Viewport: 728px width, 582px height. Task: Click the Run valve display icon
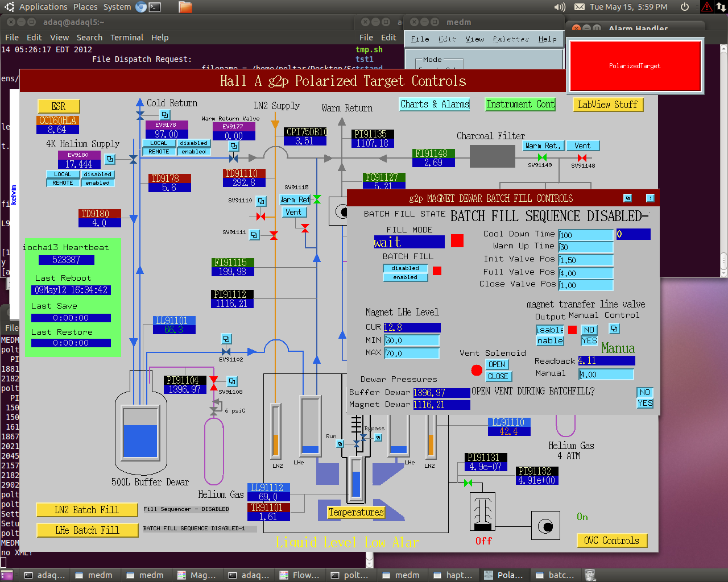340,444
